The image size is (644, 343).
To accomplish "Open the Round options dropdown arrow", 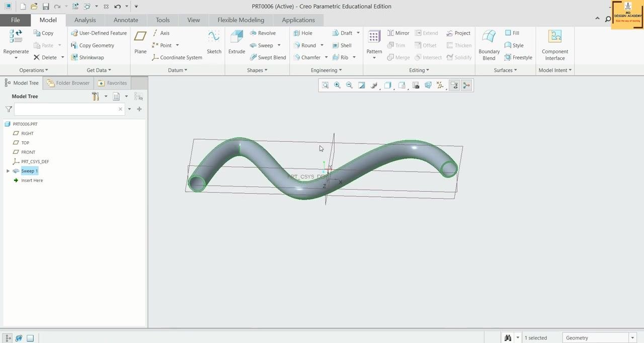I will pyautogui.click(x=322, y=45).
